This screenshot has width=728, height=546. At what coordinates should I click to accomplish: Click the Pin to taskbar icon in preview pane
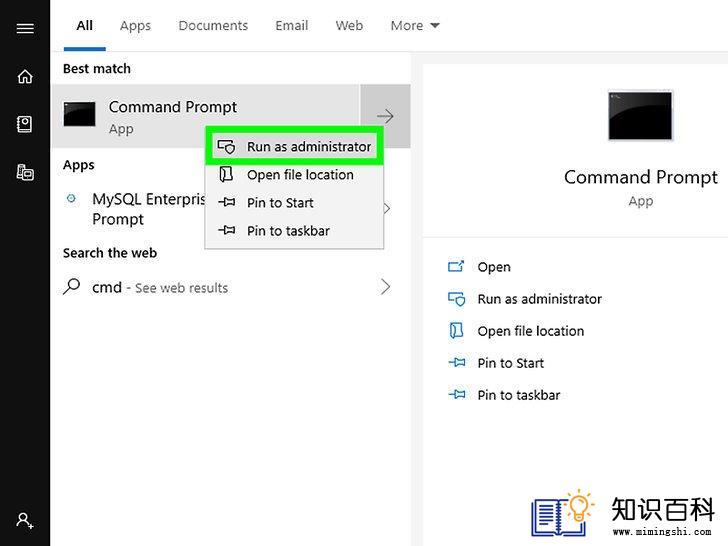[x=457, y=395]
